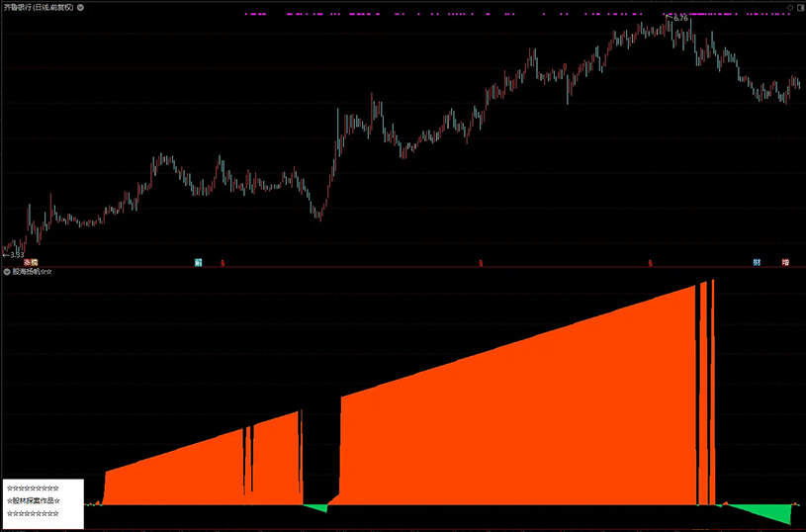Click the diamond icon at the chart's top right
Image resolution: width=806 pixels, height=532 pixels.
(790, 7)
